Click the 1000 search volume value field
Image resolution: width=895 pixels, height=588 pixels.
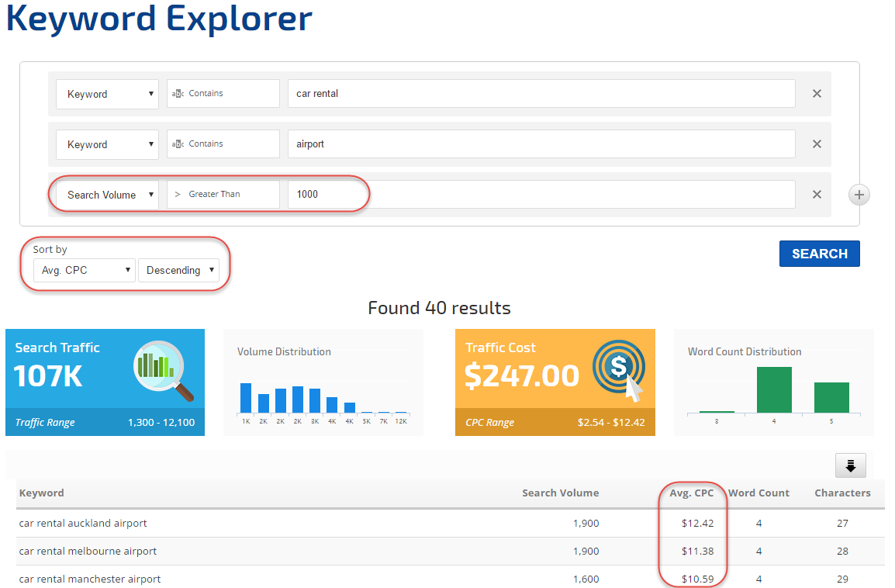pyautogui.click(x=541, y=195)
